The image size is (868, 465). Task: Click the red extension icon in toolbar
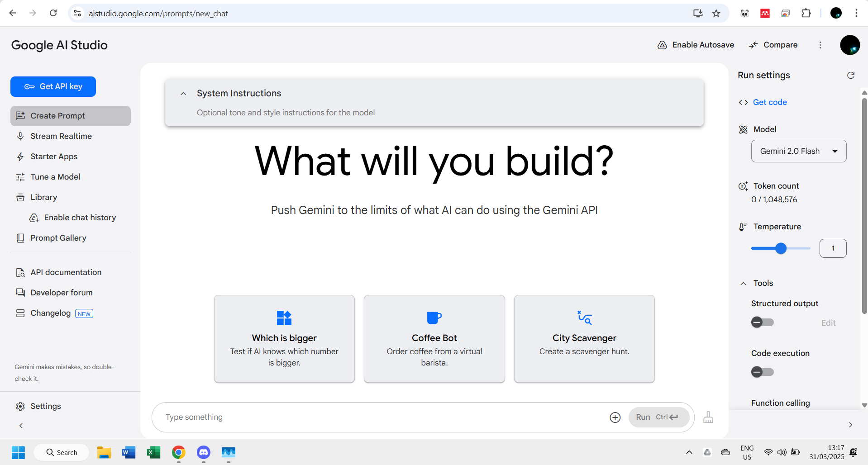click(765, 13)
